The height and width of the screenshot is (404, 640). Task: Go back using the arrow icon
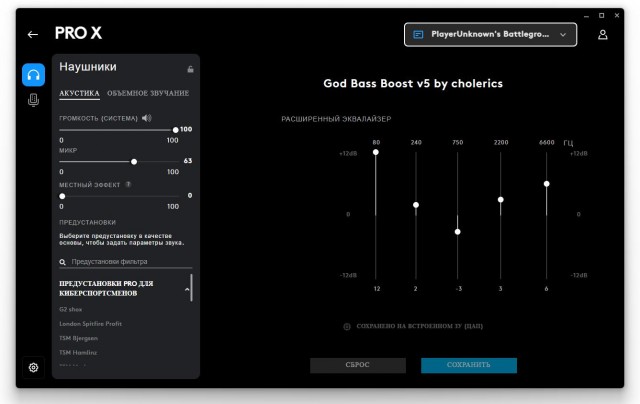[x=33, y=35]
